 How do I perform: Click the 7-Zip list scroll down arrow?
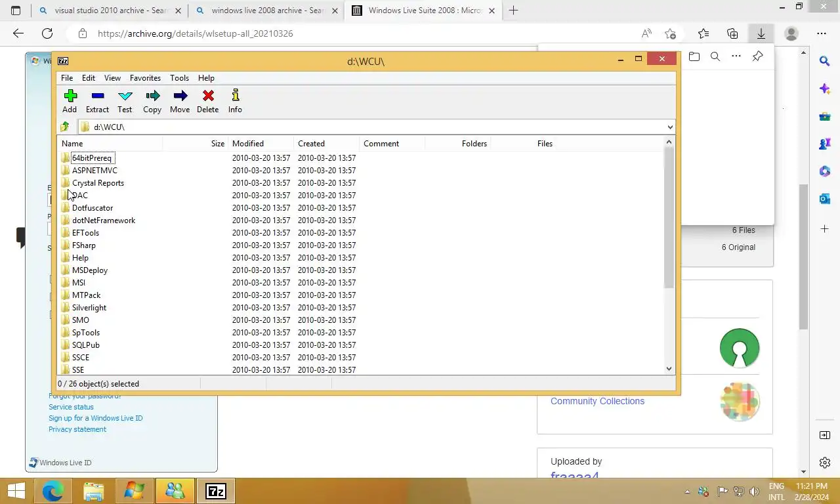669,369
